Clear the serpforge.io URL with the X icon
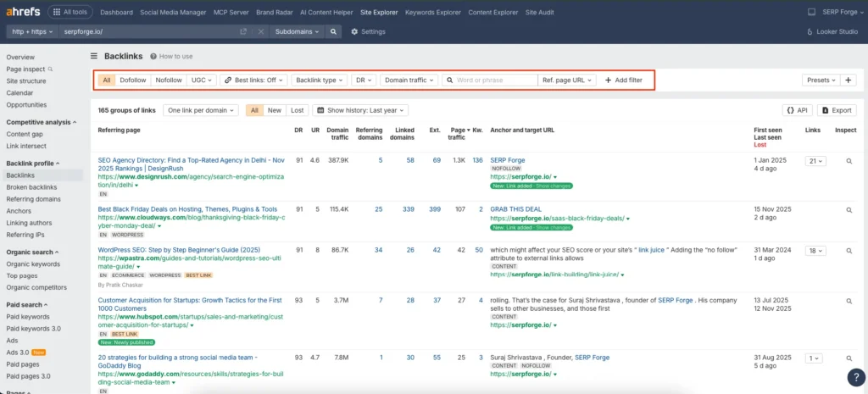The height and width of the screenshot is (394, 868). click(x=260, y=31)
